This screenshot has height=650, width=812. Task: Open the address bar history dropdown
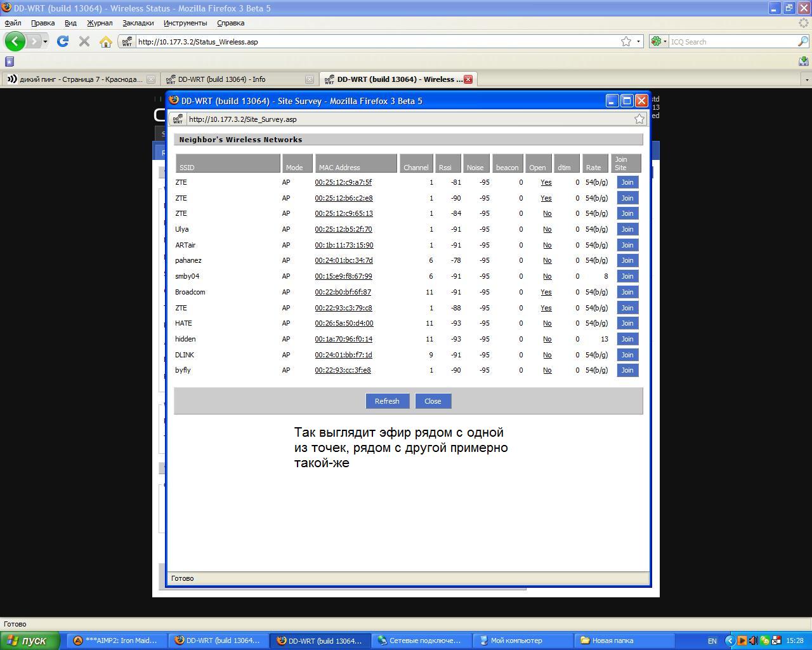pyautogui.click(x=638, y=41)
